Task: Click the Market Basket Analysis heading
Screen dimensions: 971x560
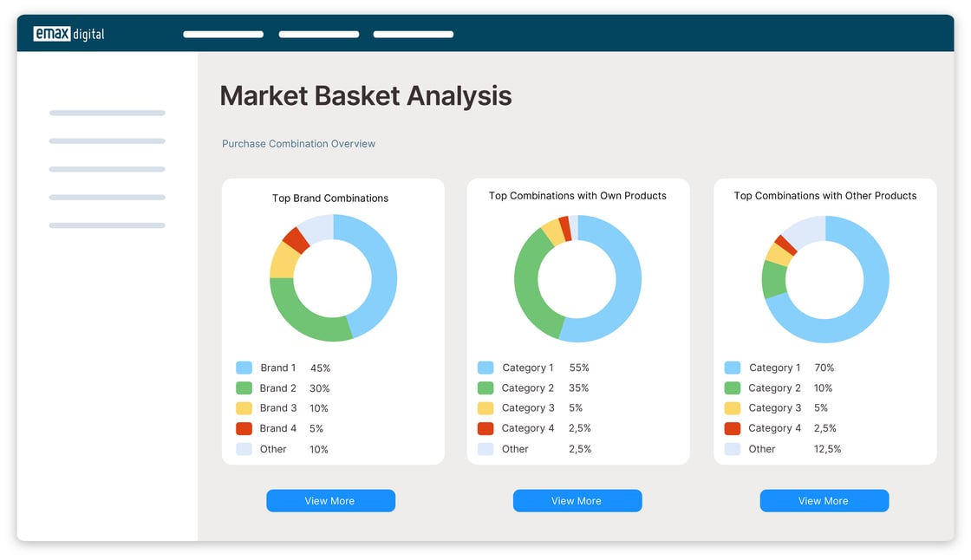Action: point(365,96)
